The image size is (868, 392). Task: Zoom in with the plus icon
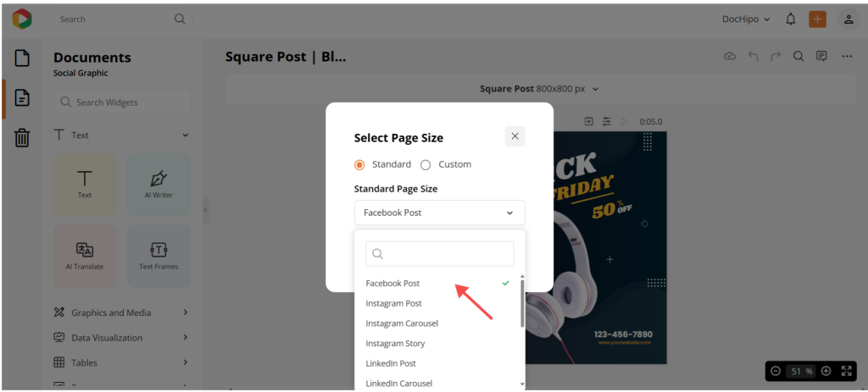pyautogui.click(x=826, y=371)
